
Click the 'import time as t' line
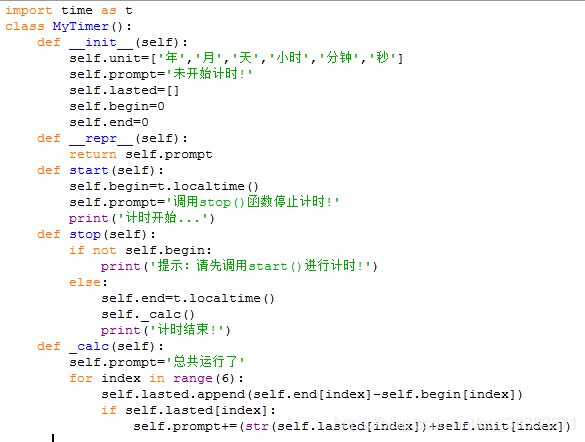[x=69, y=10]
